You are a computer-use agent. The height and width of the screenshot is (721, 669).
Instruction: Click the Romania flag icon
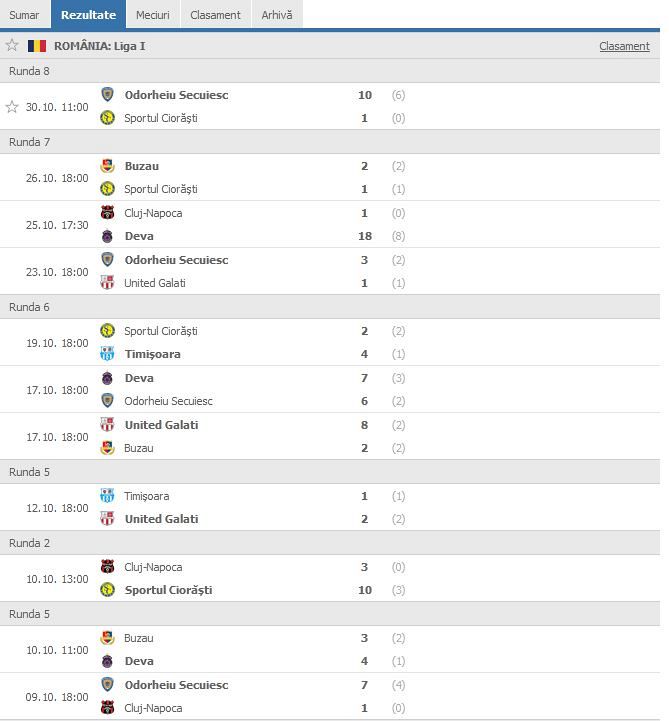coord(37,46)
